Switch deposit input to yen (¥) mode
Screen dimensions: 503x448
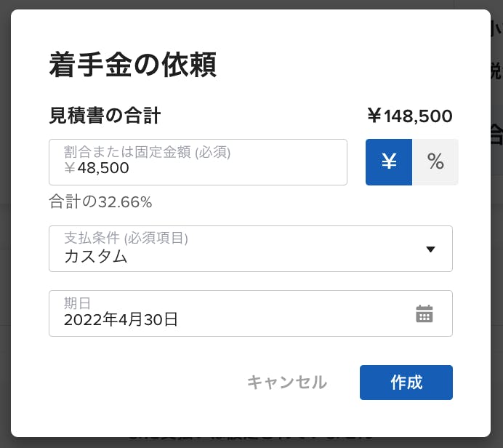pyautogui.click(x=389, y=162)
